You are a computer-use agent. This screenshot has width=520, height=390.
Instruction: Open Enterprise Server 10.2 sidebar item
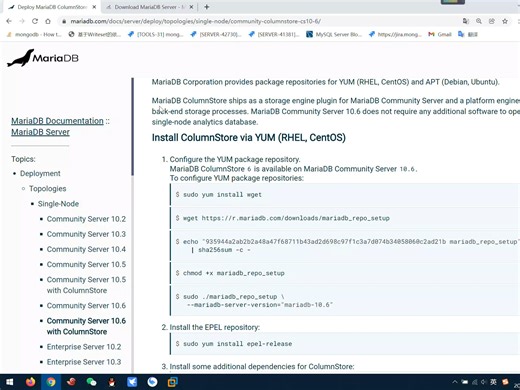[x=84, y=347]
